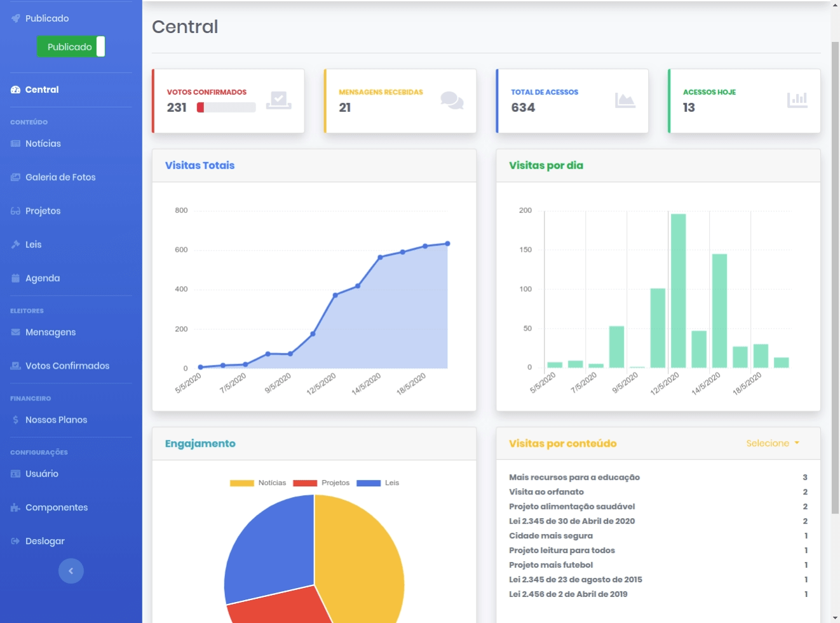
Task: Click Deslogar to log out
Action: [x=44, y=542]
